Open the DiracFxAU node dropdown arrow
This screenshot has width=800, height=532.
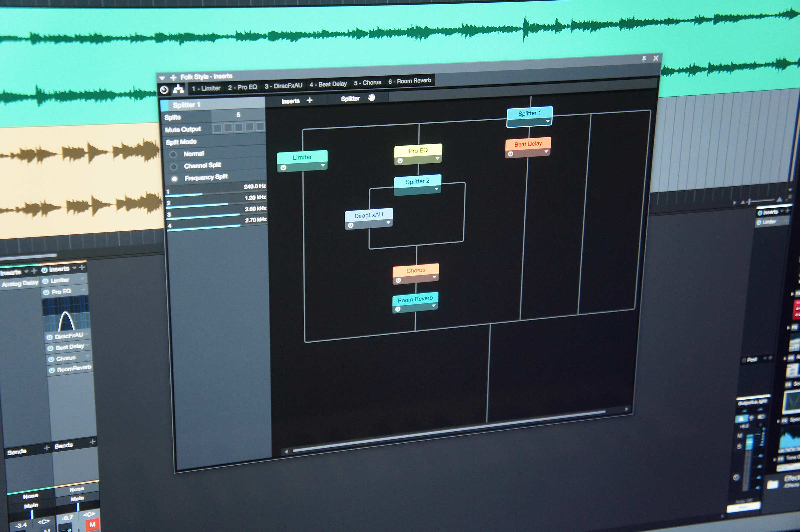click(388, 222)
